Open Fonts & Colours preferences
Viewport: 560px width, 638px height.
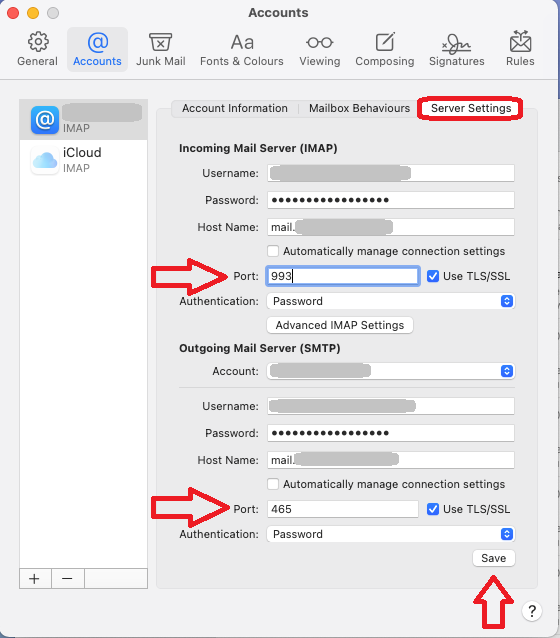pos(242,49)
